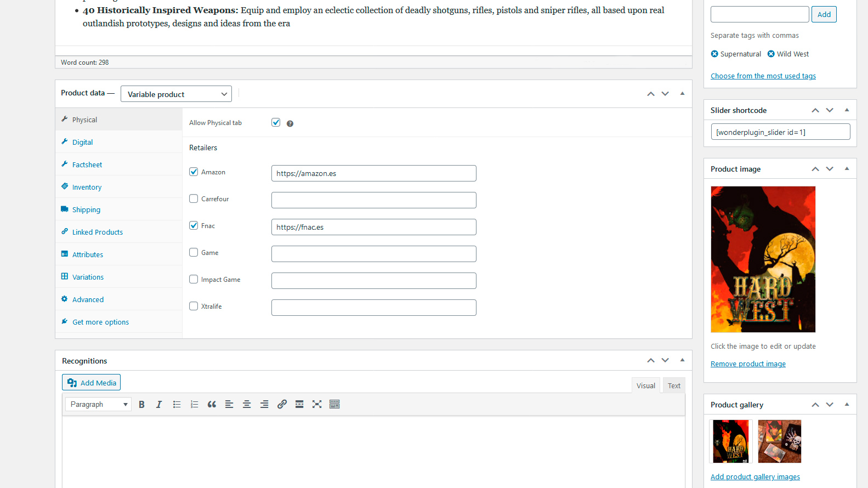This screenshot has width=868, height=488.
Task: Align text right
Action: pos(264,404)
